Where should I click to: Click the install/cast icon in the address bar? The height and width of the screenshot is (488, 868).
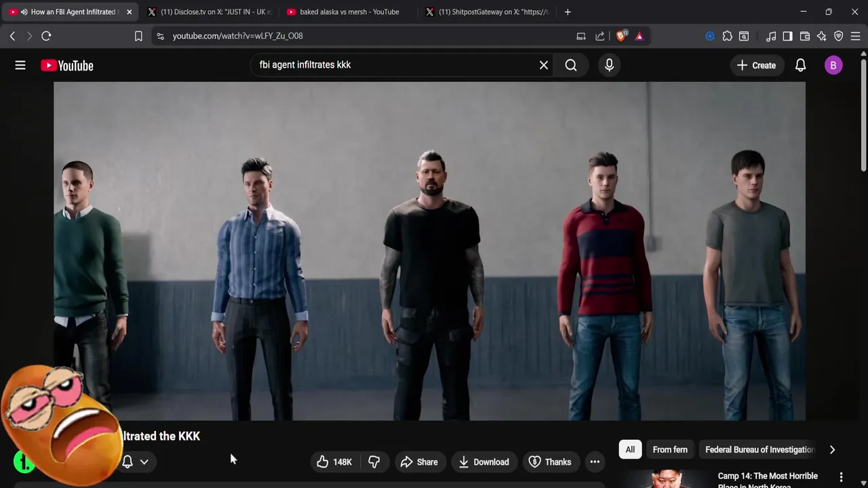[581, 36]
